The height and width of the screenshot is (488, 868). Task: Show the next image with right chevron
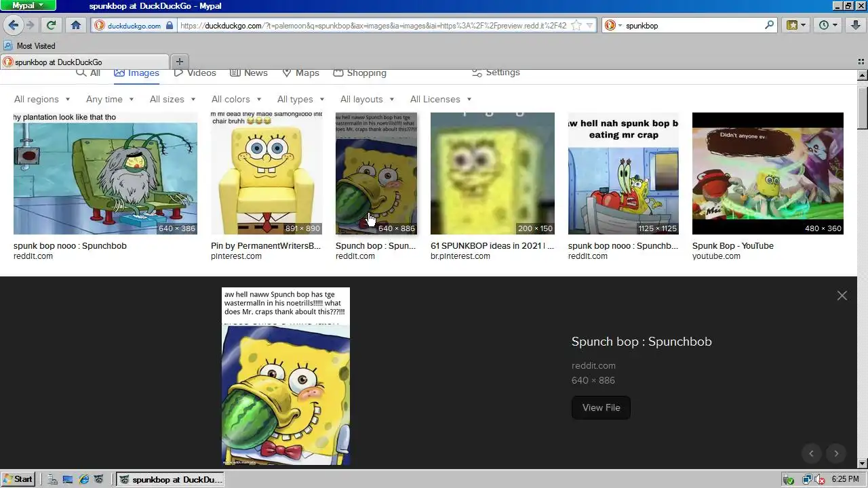(836, 453)
